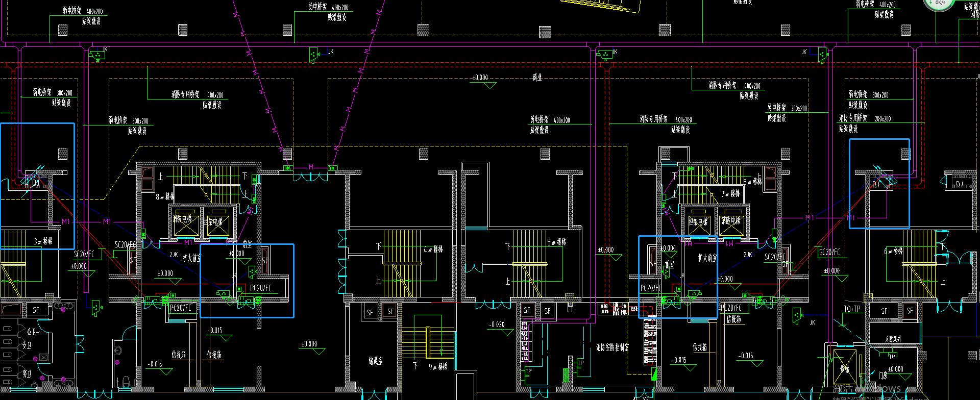Select TP label inside 人防风井 area
Viewport: 980px width, 400px height.
[x=892, y=356]
